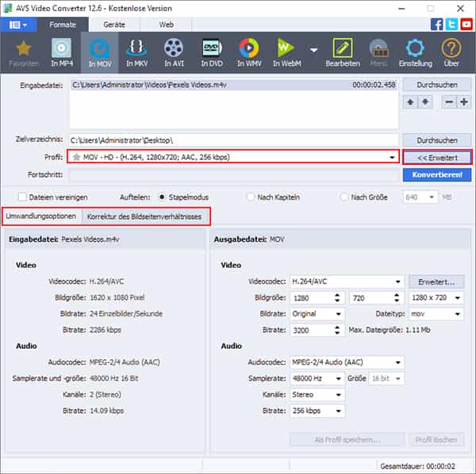Click Durchsuchen next to Eingabedatei
Image resolution: width=476 pixels, height=474 pixels.
(437, 85)
